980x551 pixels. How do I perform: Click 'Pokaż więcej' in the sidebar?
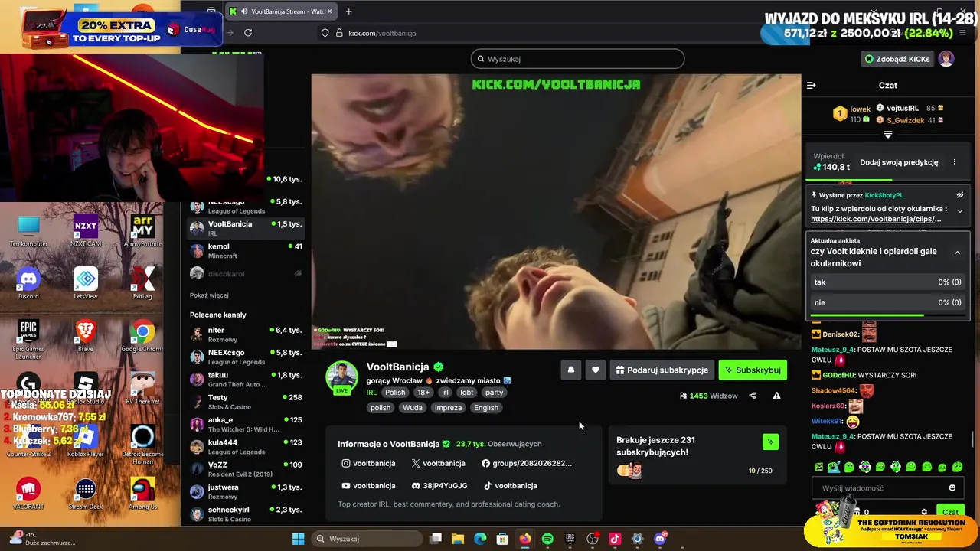[x=209, y=295]
